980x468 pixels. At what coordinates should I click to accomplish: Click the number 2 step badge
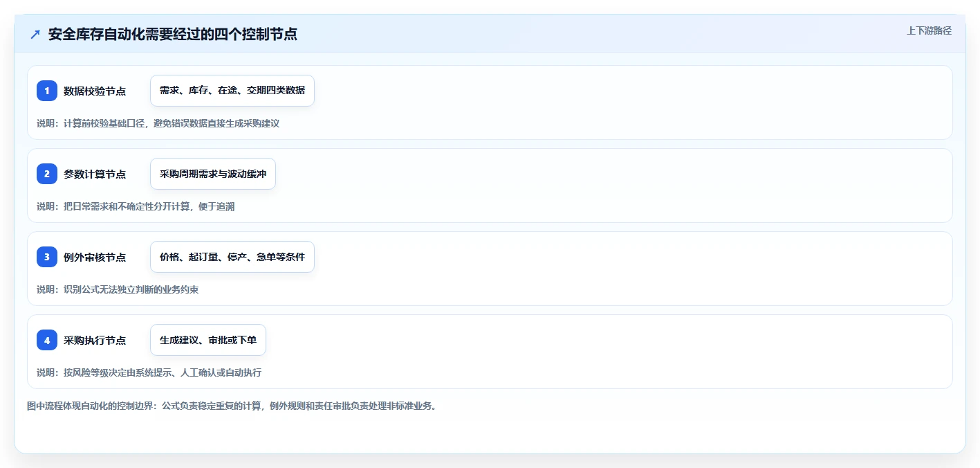[x=47, y=174]
